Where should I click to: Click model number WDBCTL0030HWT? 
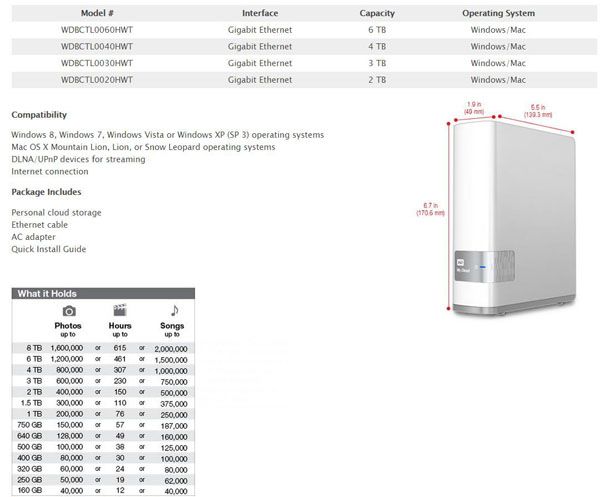coord(97,63)
